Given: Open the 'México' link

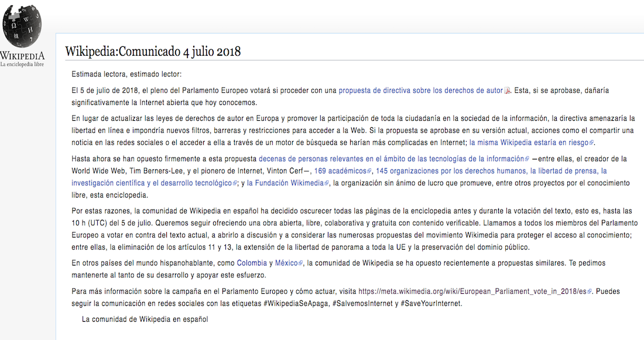Looking at the screenshot, I should coord(286,263).
